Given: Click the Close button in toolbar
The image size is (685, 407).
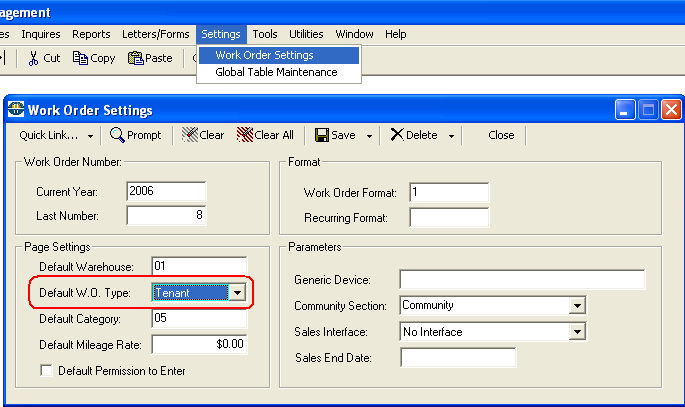Looking at the screenshot, I should tap(501, 135).
